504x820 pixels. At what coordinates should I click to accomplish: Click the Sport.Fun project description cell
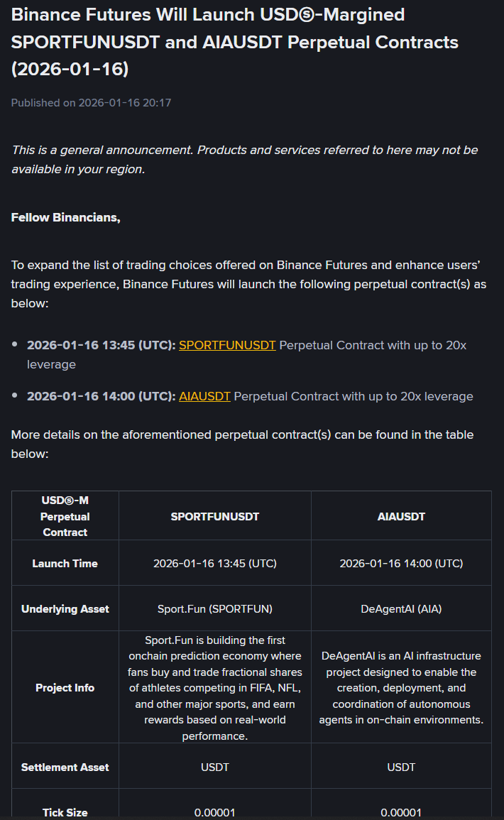pos(214,688)
